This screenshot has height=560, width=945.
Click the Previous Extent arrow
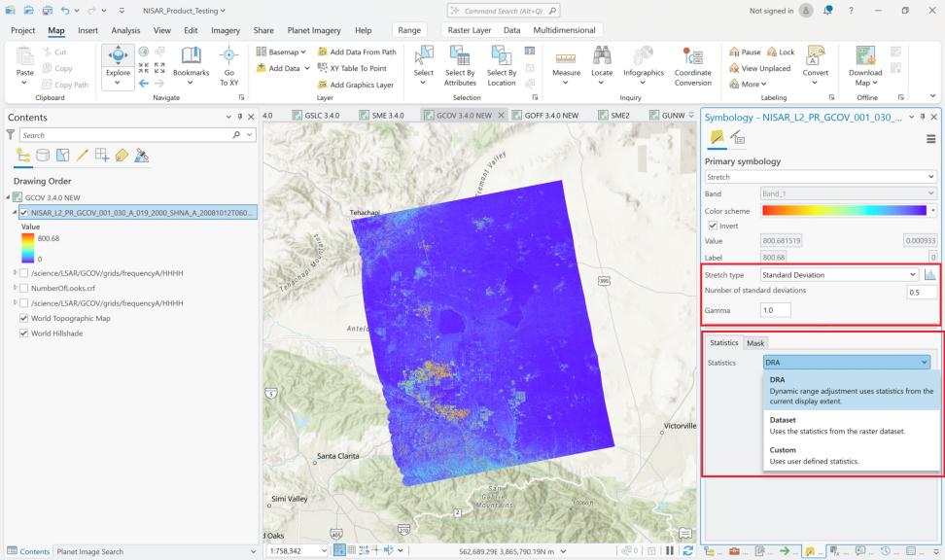pyautogui.click(x=144, y=84)
